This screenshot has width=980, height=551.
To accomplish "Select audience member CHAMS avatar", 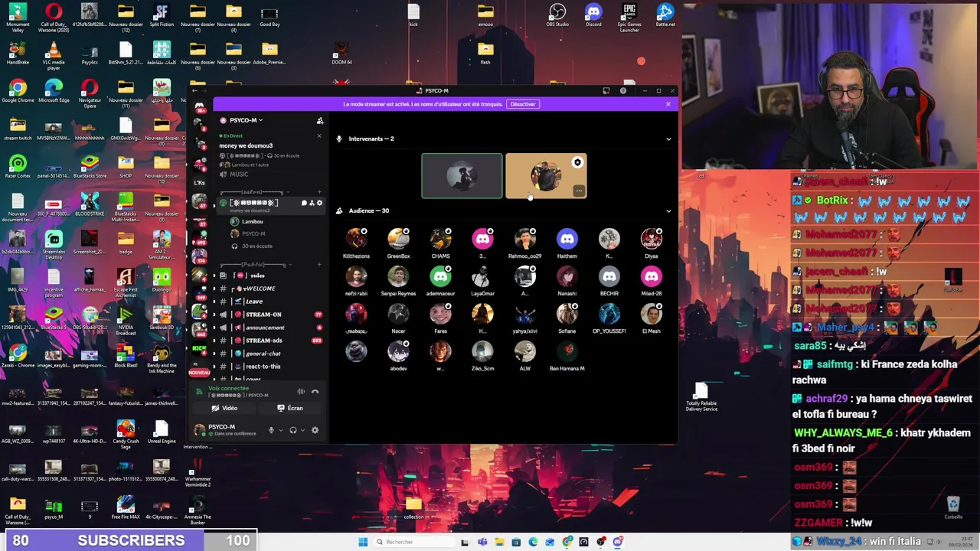I will click(440, 240).
